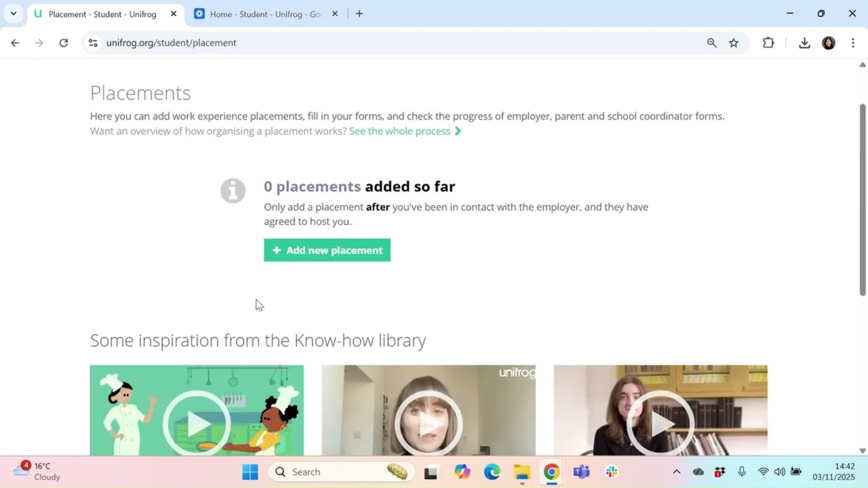Open a new browser tab

pos(359,14)
